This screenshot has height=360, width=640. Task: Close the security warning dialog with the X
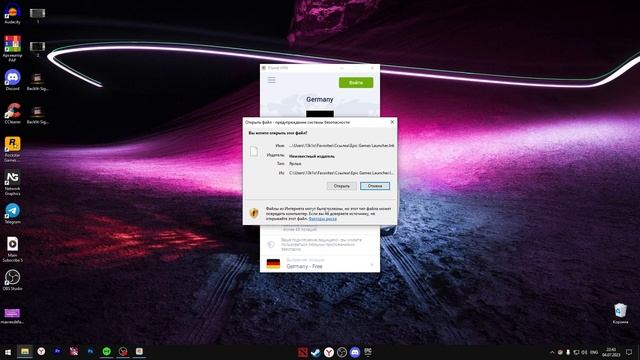pos(392,122)
